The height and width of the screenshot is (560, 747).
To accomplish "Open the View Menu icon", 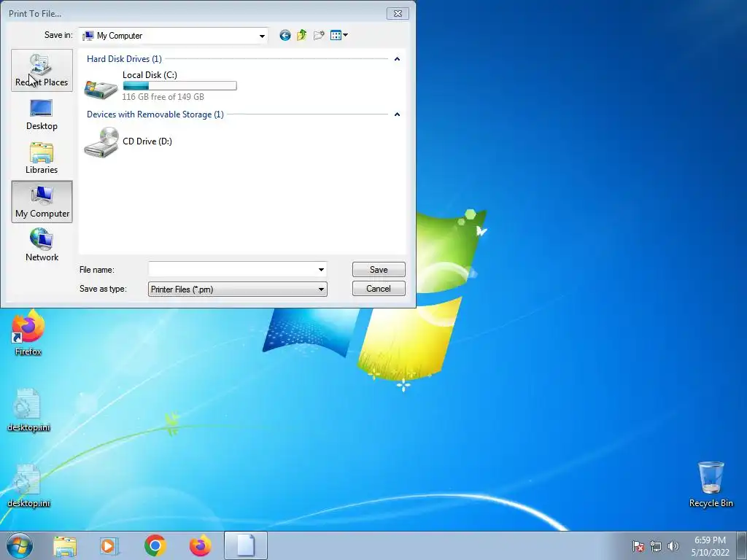I will 338,35.
